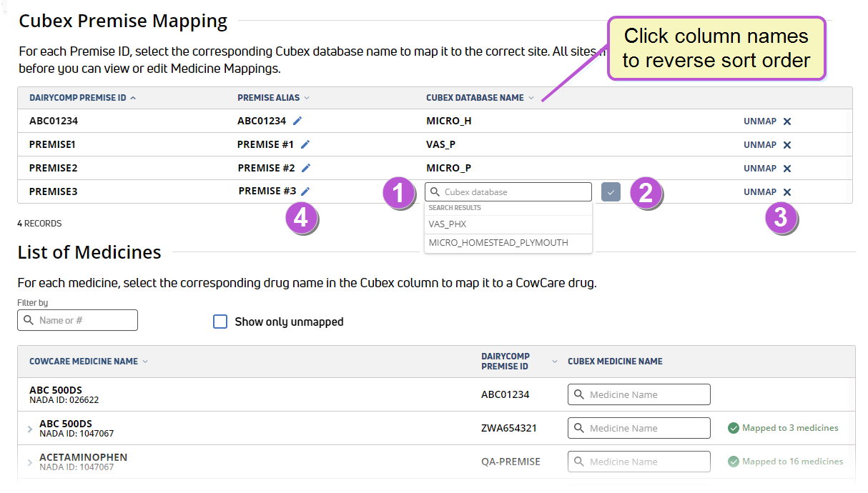This screenshot has height=493, width=868.
Task: Click the PREMISE #1 alias text
Action: [266, 144]
